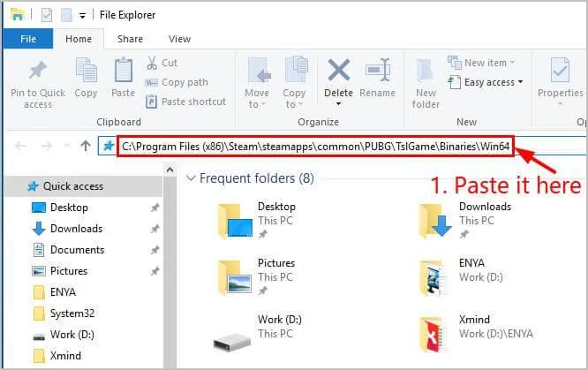
Task: Click the Pin to Quick access icon
Action: tap(38, 70)
